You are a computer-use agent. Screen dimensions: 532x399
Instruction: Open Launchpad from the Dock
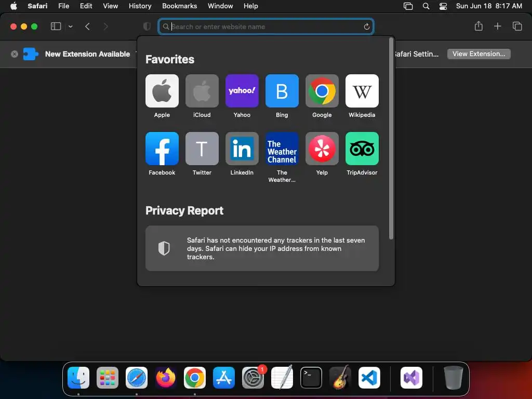coord(108,378)
